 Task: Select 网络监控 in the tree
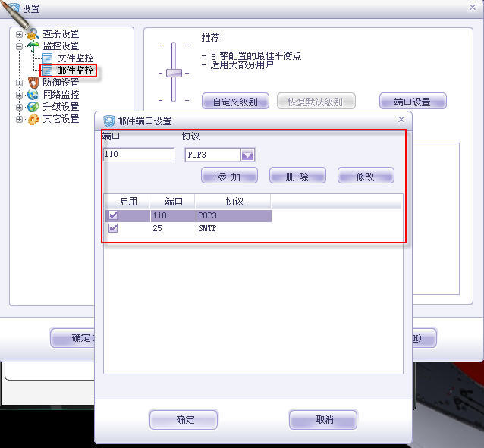(61, 95)
